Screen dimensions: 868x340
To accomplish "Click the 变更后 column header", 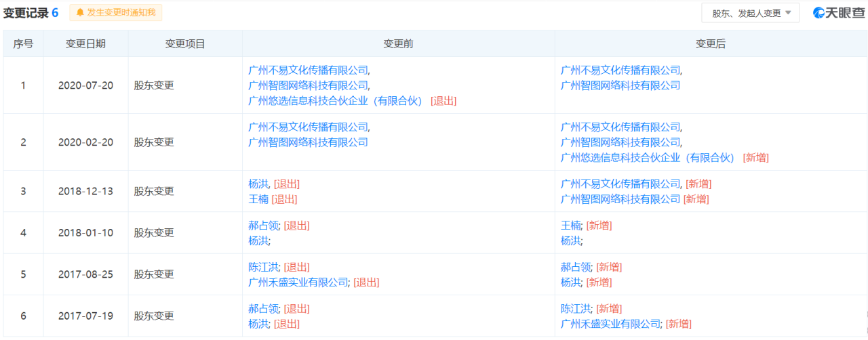I will tap(710, 44).
